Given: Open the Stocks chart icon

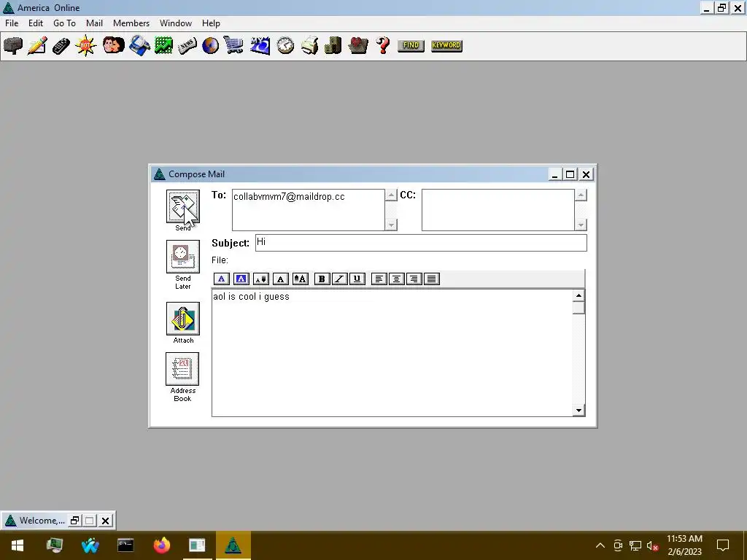Looking at the screenshot, I should pos(163,46).
